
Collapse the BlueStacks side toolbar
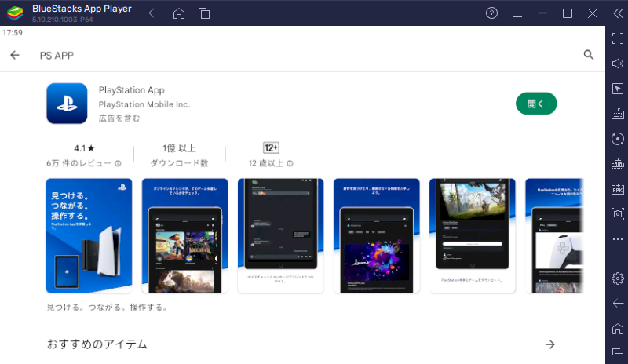tap(618, 13)
